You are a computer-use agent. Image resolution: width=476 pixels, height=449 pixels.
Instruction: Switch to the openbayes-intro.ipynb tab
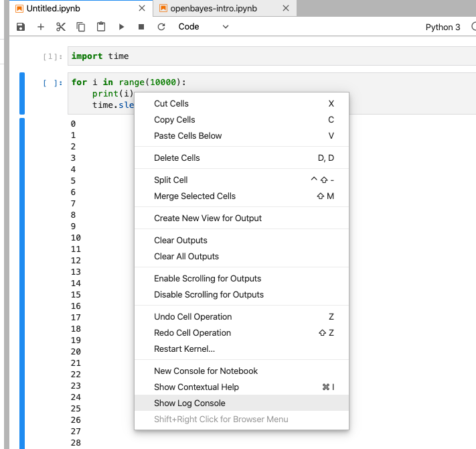click(x=213, y=9)
